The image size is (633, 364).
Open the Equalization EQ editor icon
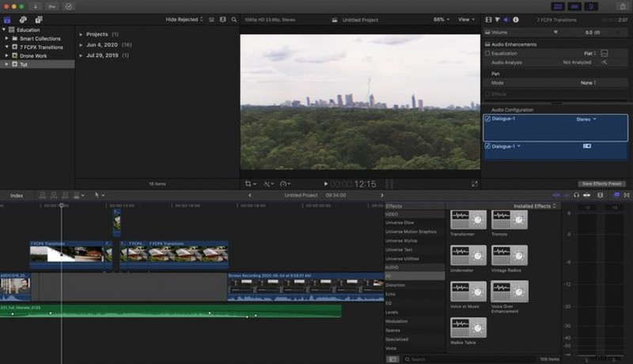click(605, 53)
